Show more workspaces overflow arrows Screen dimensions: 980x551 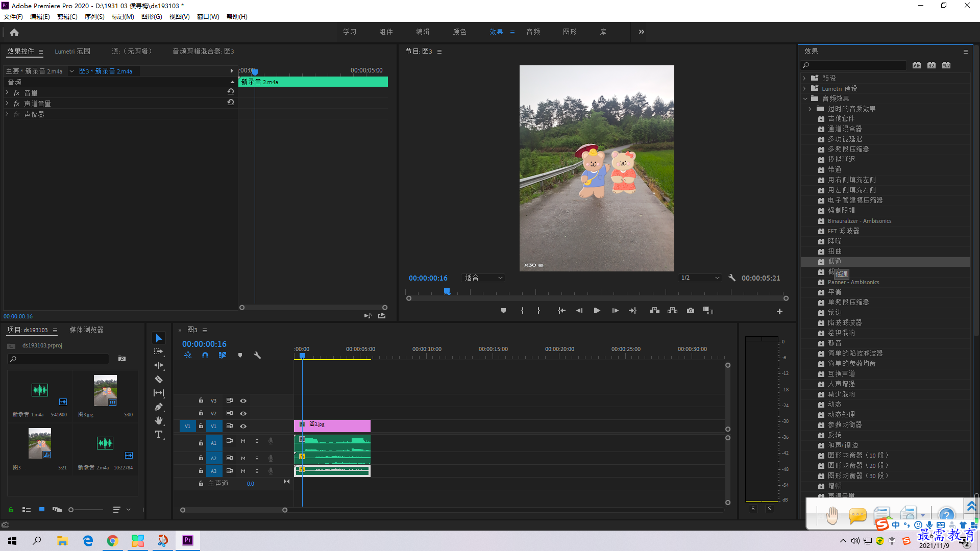[642, 32]
